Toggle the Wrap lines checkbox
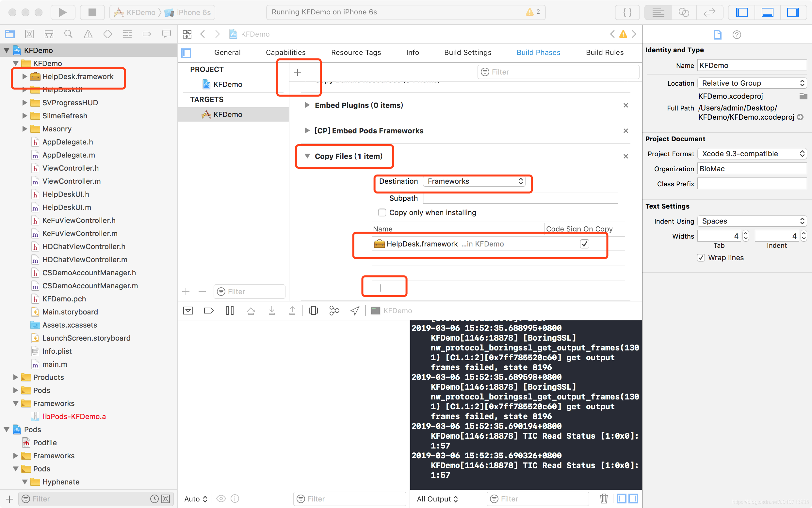The width and height of the screenshot is (812, 508). (x=701, y=258)
